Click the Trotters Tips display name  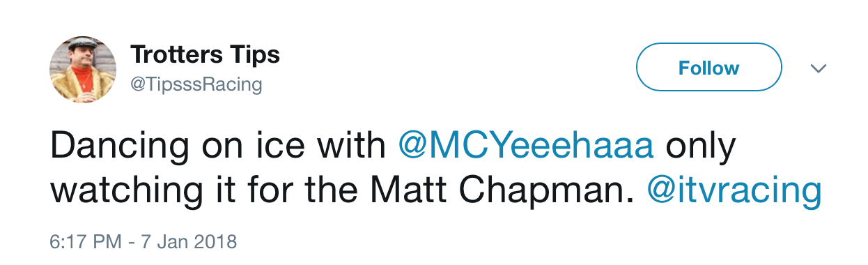tap(205, 54)
